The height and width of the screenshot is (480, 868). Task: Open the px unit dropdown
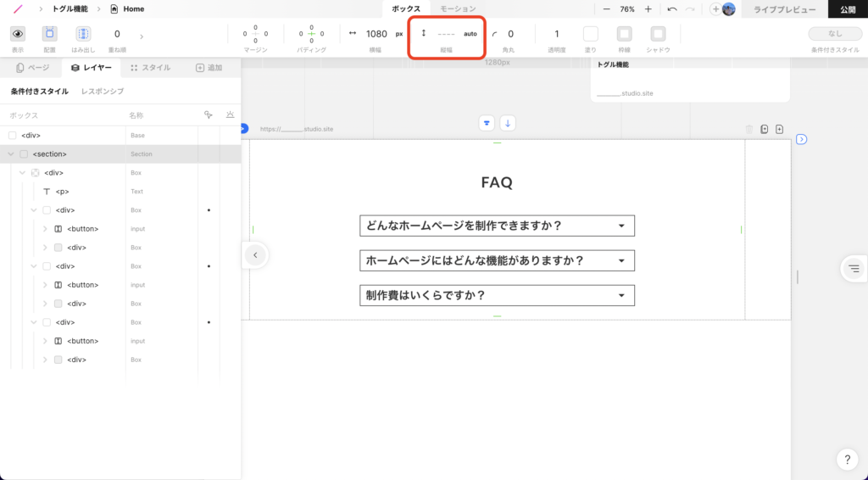pos(399,34)
